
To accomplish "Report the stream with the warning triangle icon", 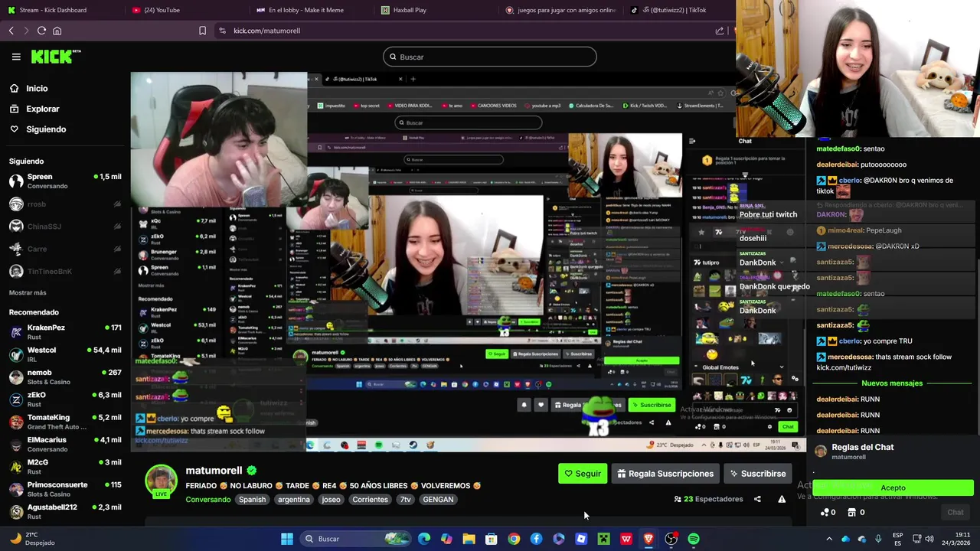I will [x=782, y=499].
